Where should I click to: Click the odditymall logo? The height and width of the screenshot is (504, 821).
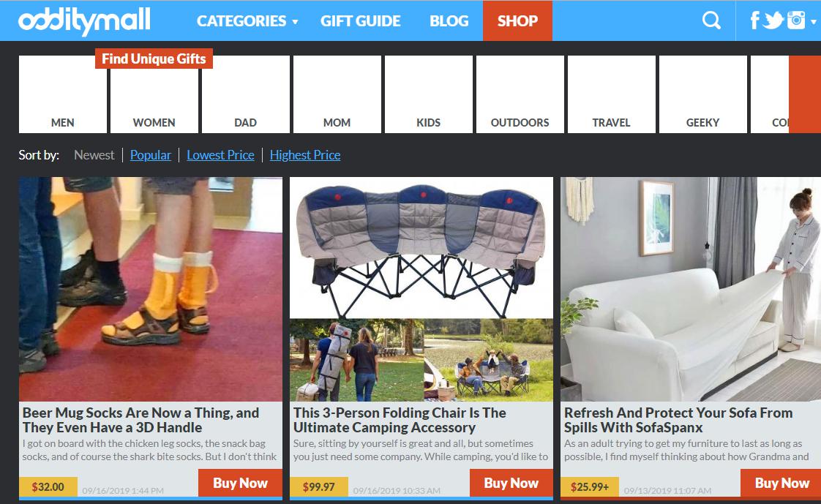(84, 21)
